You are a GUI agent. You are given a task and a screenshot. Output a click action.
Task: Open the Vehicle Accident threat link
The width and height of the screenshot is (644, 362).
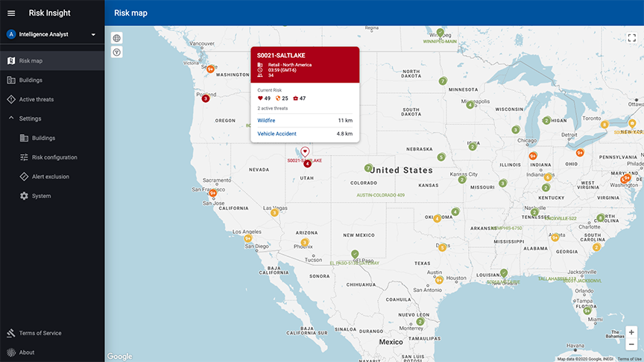pos(277,133)
